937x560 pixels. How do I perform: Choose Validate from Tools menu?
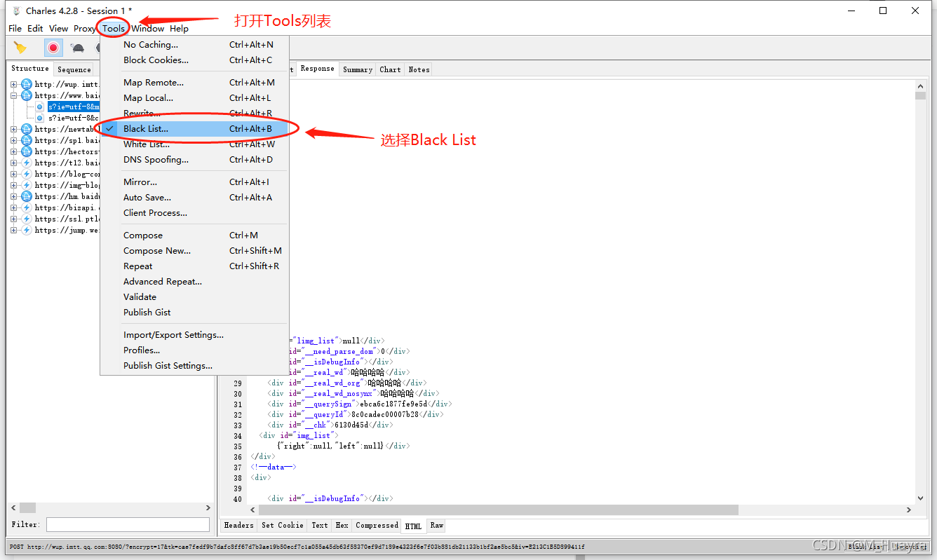click(194, 297)
